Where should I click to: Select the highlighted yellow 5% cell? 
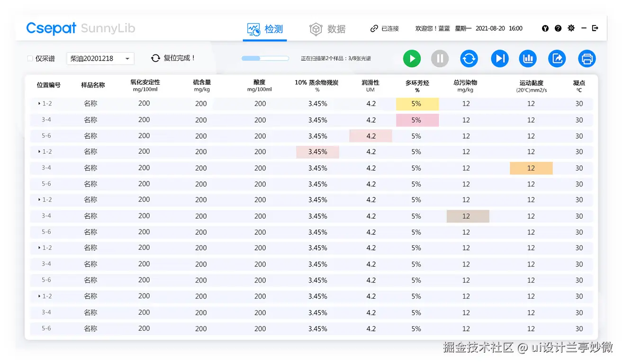click(417, 104)
